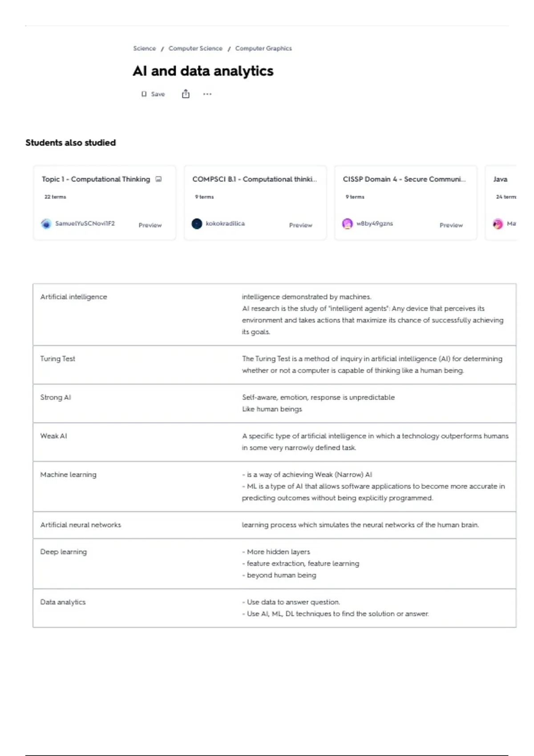Click the share icon below the title
Viewport: 534px width, 756px height.
[186, 94]
